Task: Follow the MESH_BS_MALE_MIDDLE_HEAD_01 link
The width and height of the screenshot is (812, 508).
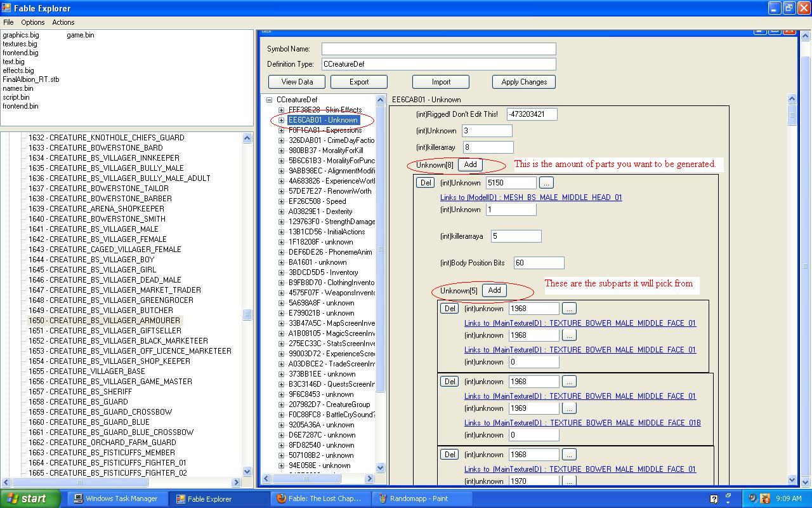Action: 531,197
